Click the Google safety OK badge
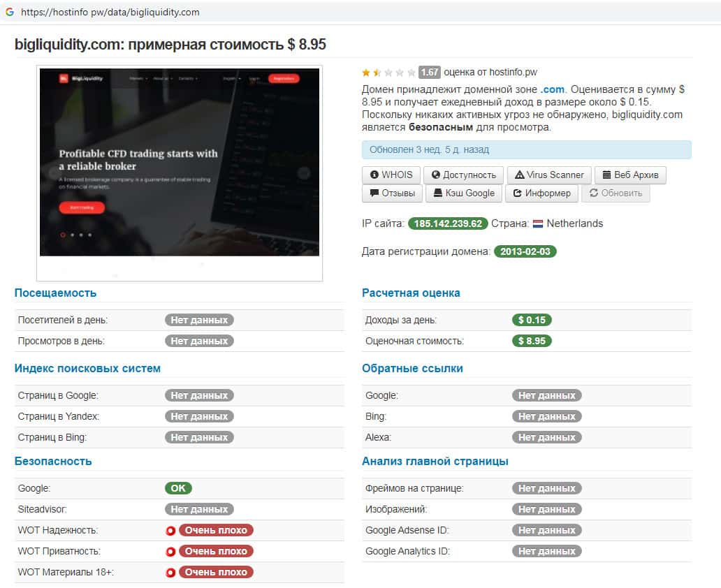 click(x=178, y=488)
